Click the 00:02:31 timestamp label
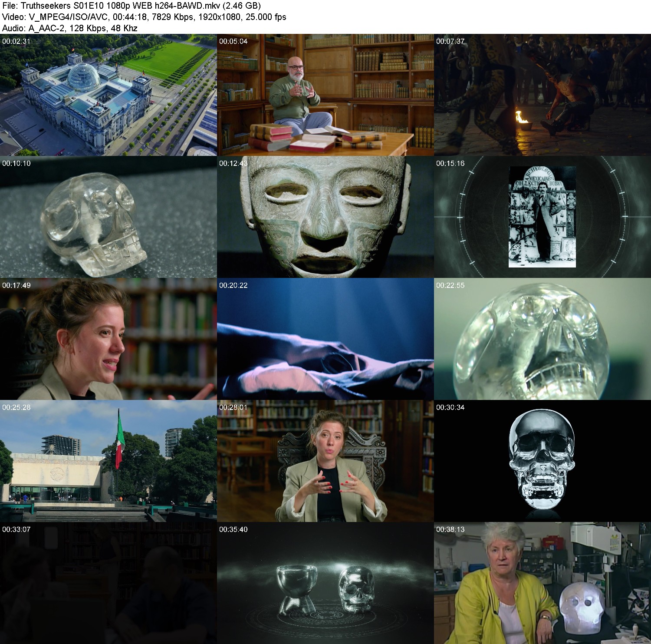Screen dimensions: 651x644 click(16, 41)
